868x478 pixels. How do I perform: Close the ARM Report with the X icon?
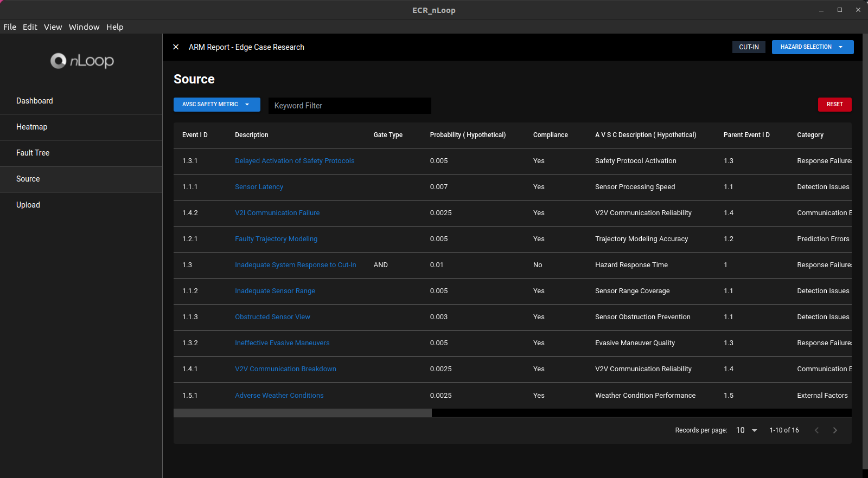176,47
